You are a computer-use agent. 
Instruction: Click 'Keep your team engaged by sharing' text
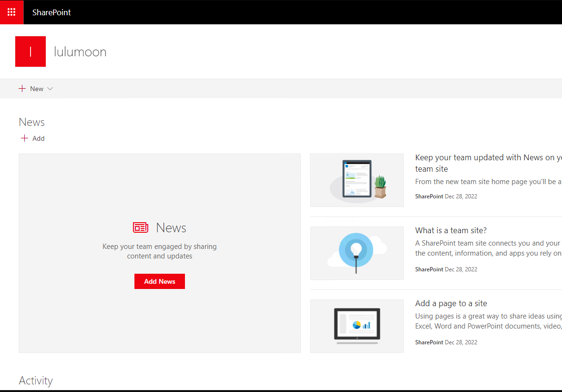[x=160, y=251]
